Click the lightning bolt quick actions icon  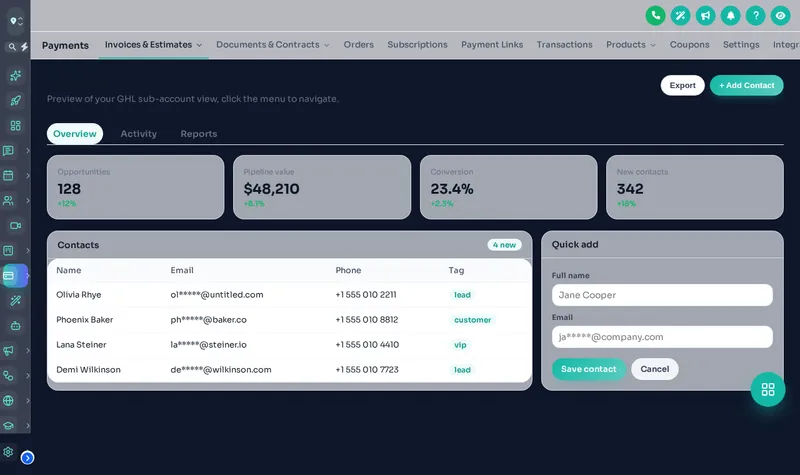(x=24, y=47)
